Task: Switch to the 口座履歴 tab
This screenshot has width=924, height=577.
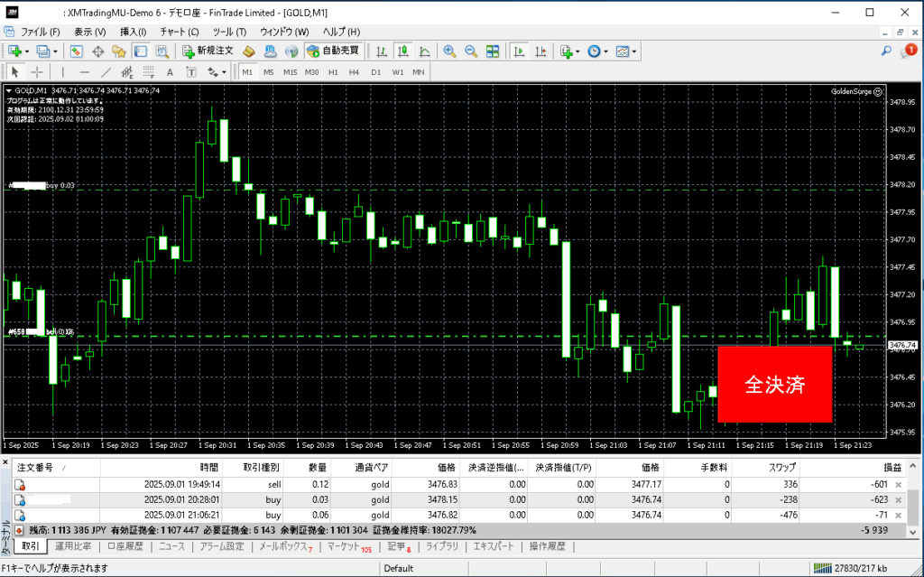Action: click(x=125, y=546)
